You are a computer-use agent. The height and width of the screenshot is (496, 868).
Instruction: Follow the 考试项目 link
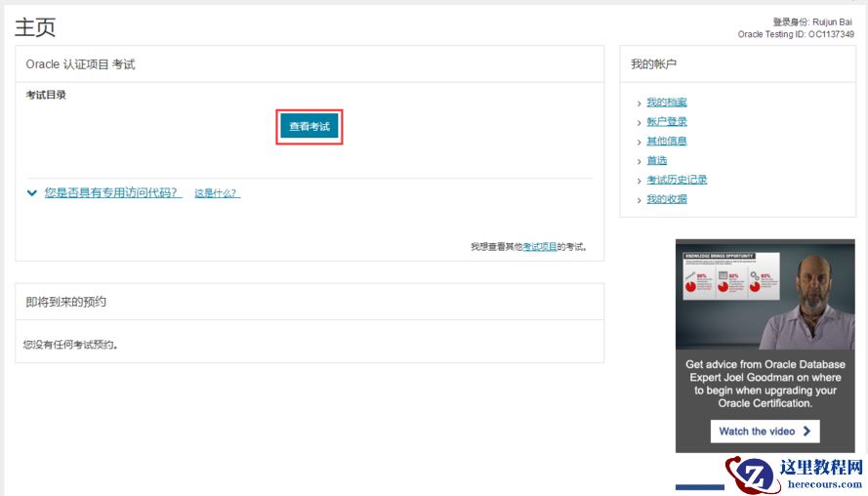coord(540,246)
